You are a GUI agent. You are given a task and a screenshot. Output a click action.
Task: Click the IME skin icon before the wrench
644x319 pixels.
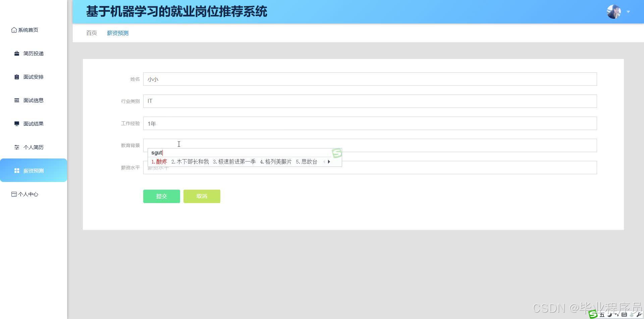[632, 315]
